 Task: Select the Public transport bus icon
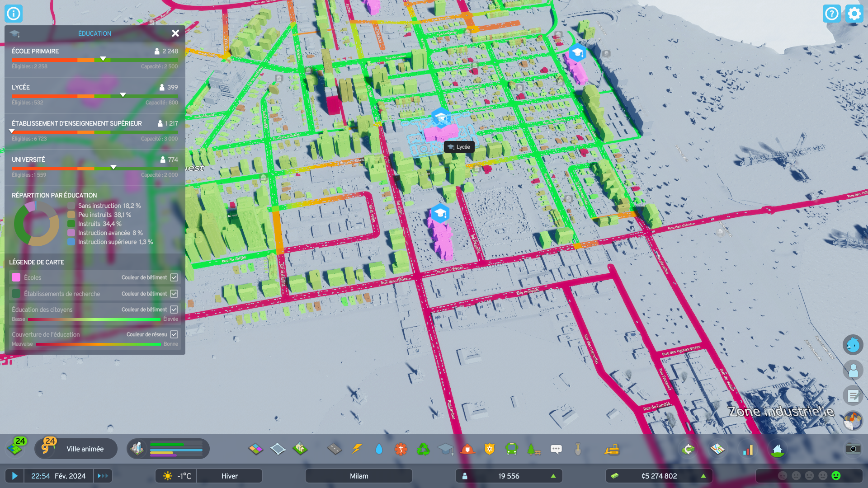click(x=512, y=449)
